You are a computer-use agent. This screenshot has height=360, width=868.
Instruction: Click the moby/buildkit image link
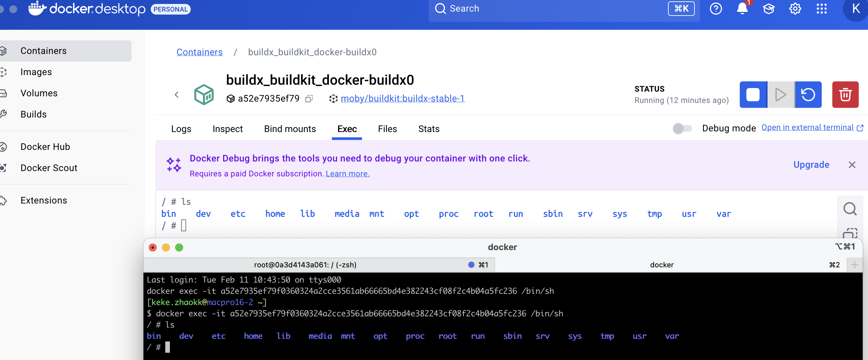pos(402,99)
